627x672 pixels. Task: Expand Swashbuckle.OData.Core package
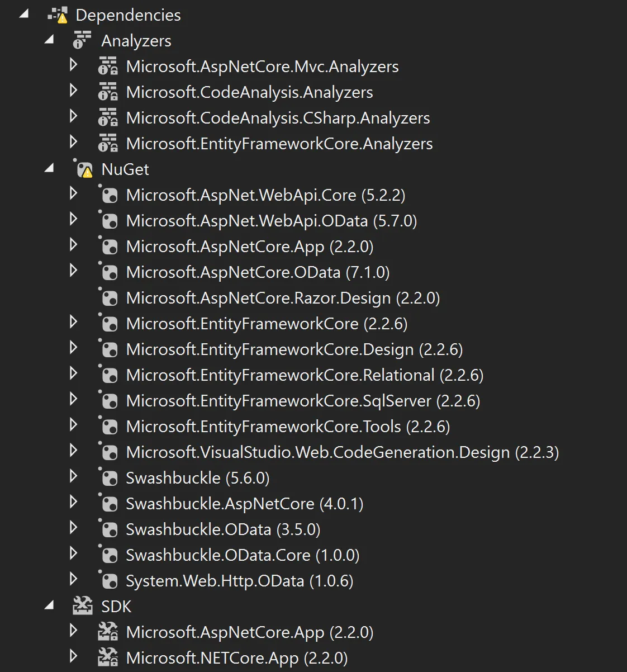click(73, 553)
